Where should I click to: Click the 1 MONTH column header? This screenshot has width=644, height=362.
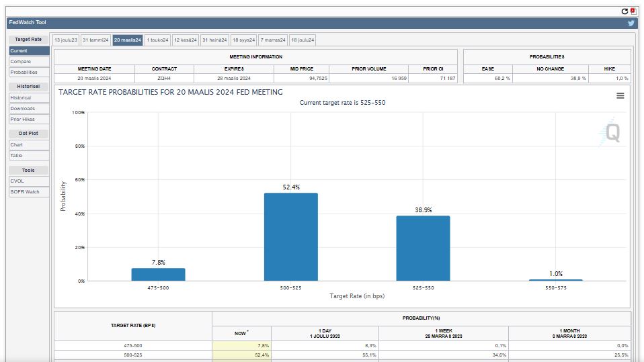coord(569,333)
